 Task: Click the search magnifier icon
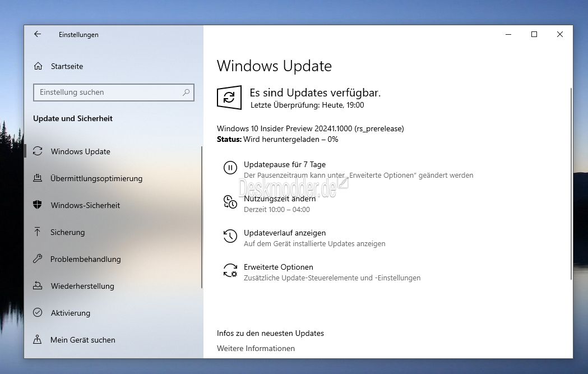(x=186, y=93)
